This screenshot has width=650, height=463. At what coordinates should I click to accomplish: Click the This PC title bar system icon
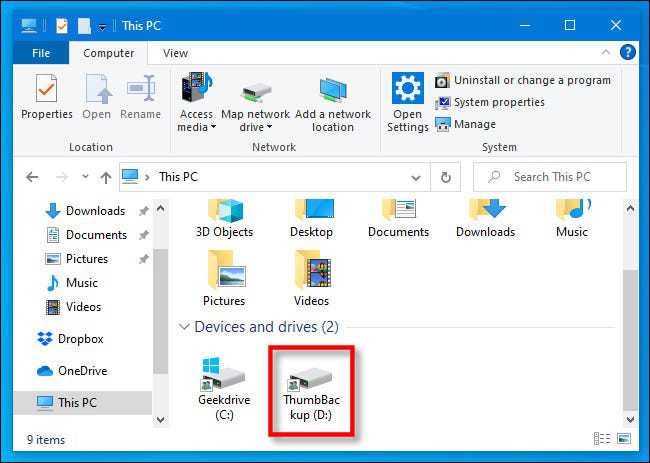pyautogui.click(x=29, y=26)
